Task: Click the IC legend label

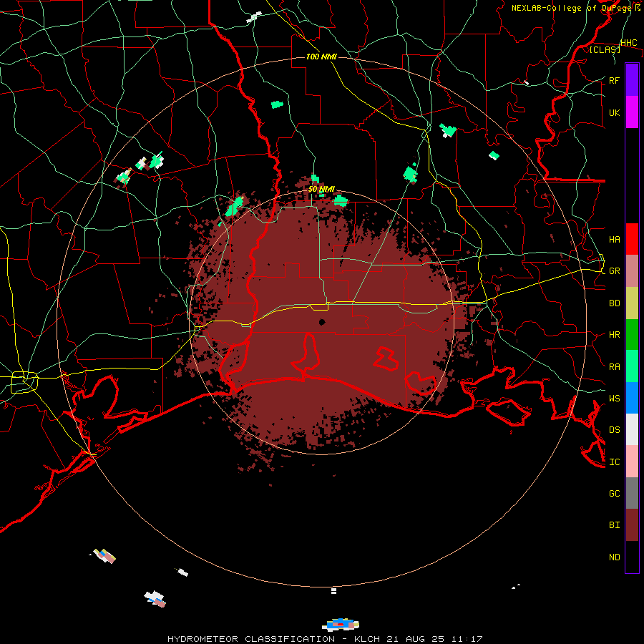Action: (x=614, y=462)
